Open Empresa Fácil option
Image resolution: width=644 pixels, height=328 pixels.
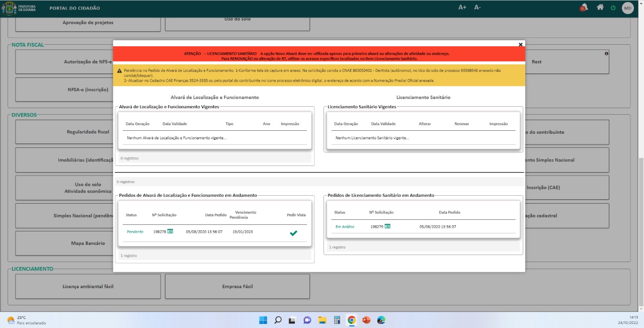coord(237,286)
